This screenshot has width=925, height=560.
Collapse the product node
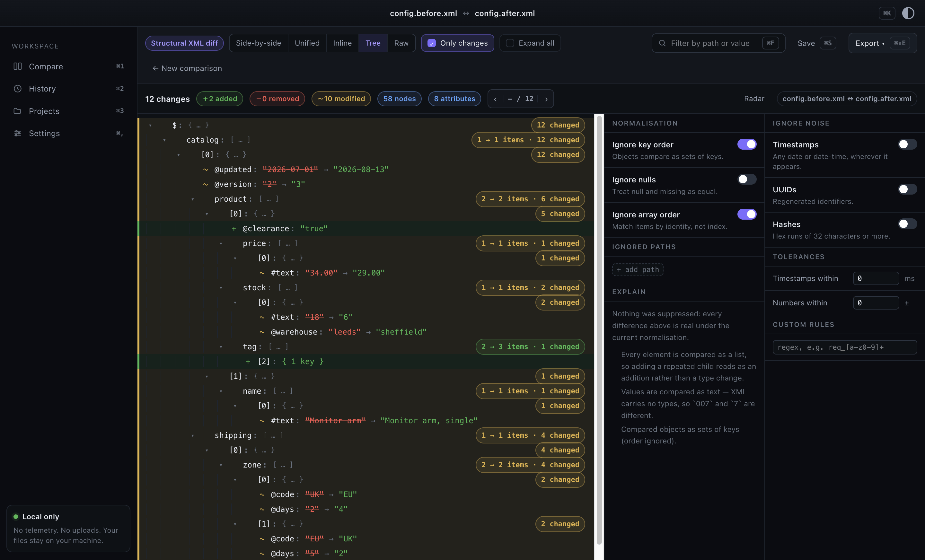(x=193, y=199)
